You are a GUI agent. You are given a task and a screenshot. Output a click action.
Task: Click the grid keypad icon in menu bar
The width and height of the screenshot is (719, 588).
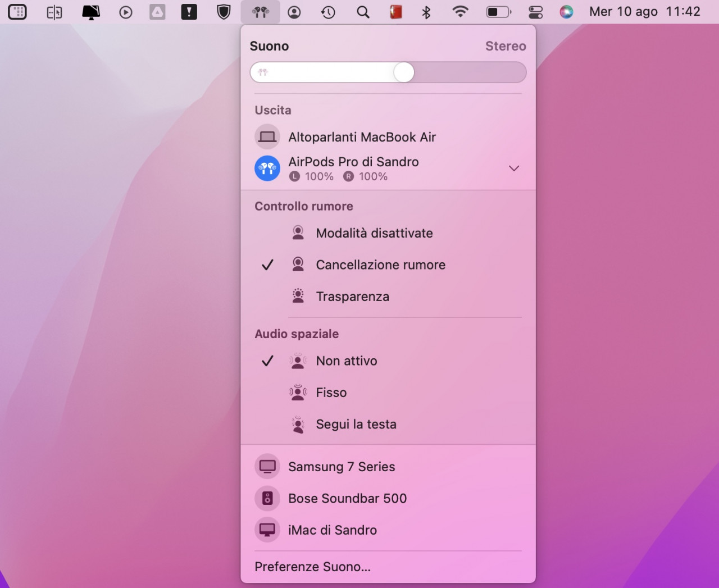point(17,12)
